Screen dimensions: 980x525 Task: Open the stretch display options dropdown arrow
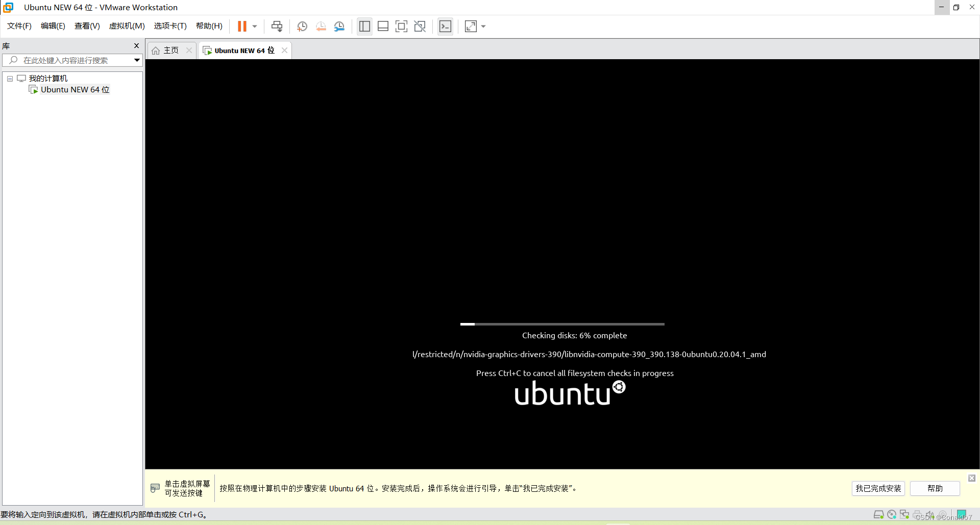tap(483, 27)
